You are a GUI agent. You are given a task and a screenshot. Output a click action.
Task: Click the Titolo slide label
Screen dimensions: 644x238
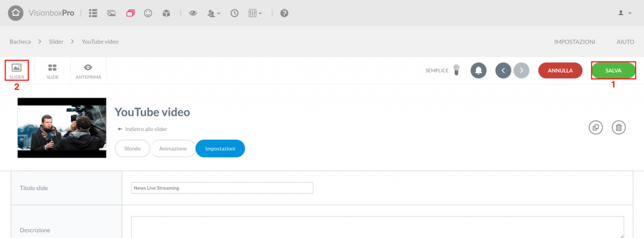tap(34, 188)
